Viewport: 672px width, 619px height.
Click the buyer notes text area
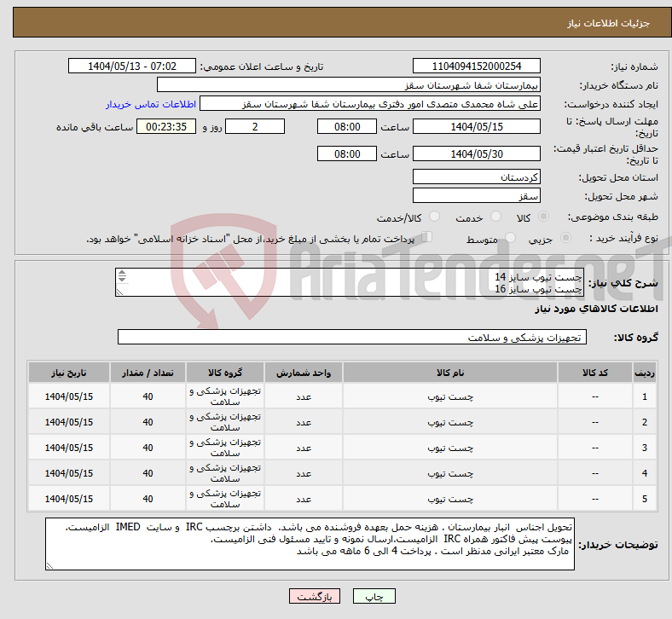tap(310, 544)
